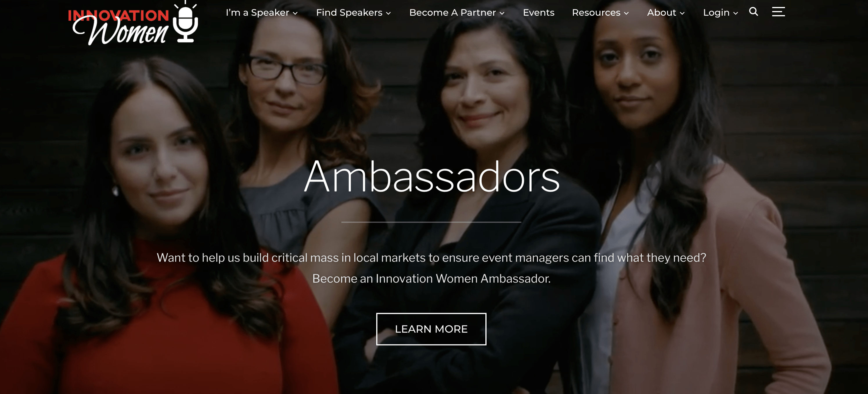868x394 pixels.
Task: Expand the Resources dropdown arrow
Action: coord(626,13)
